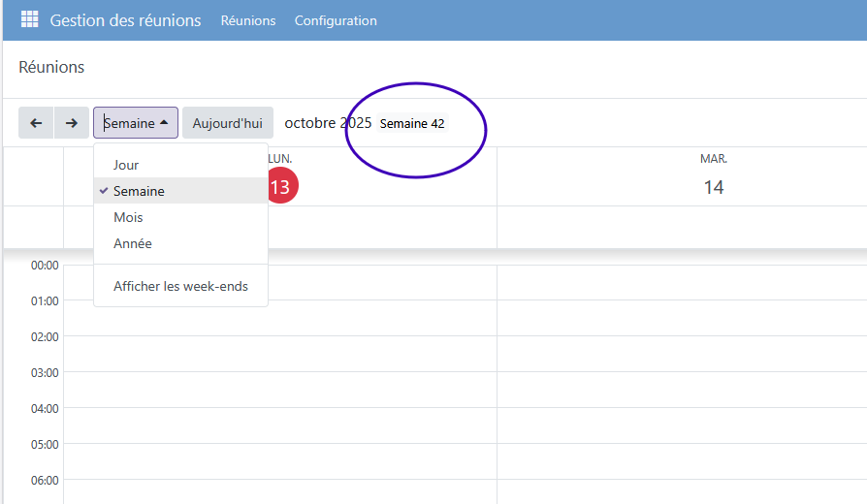Choose the checked Semaine option in the list
The image size is (867, 504).
(x=139, y=191)
